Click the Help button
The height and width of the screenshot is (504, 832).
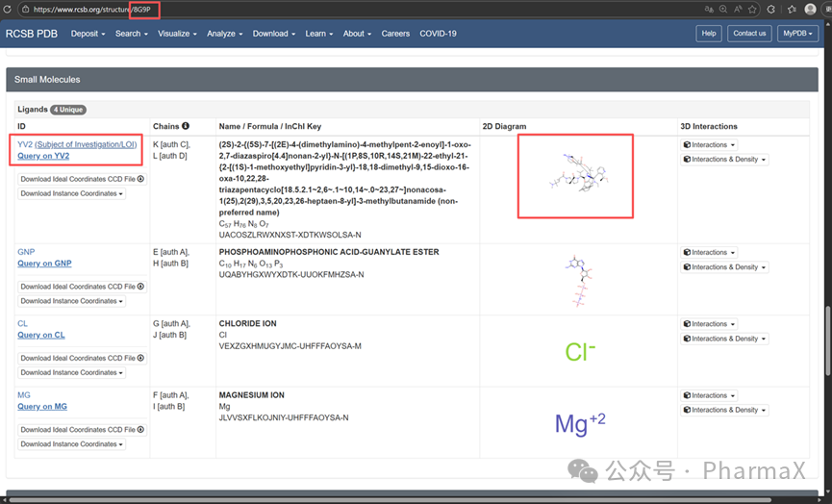click(709, 33)
